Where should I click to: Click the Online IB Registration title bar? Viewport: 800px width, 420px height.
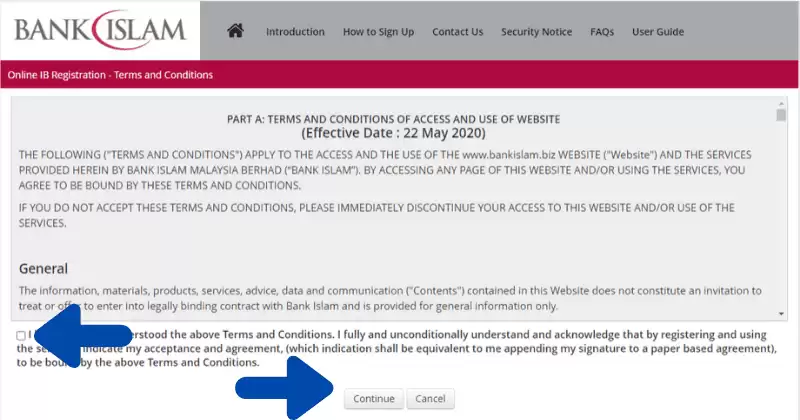[110, 75]
